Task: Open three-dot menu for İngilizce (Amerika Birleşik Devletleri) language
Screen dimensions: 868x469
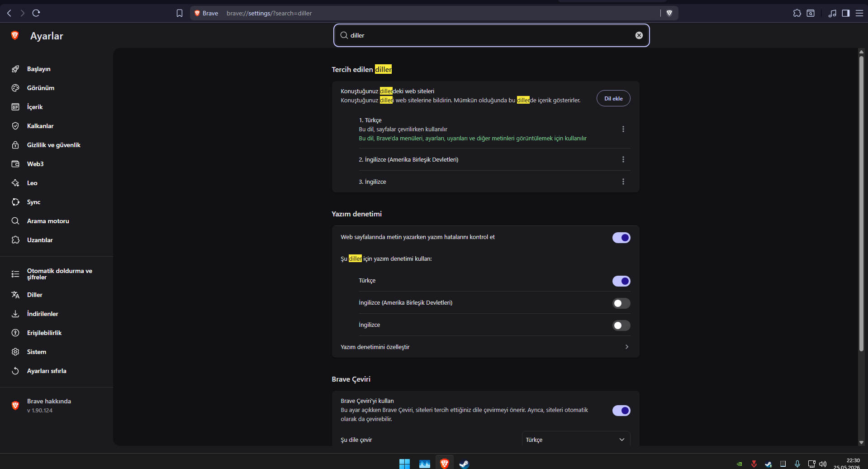Action: tap(623, 159)
